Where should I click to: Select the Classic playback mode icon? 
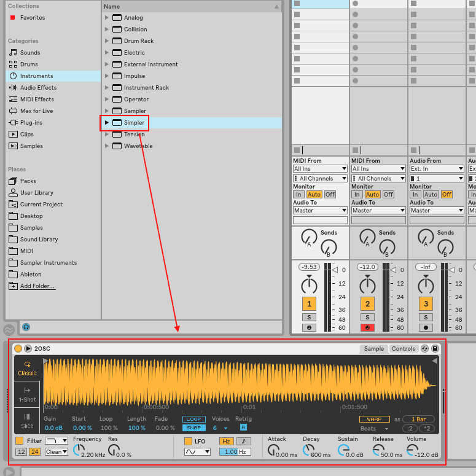coord(27,368)
